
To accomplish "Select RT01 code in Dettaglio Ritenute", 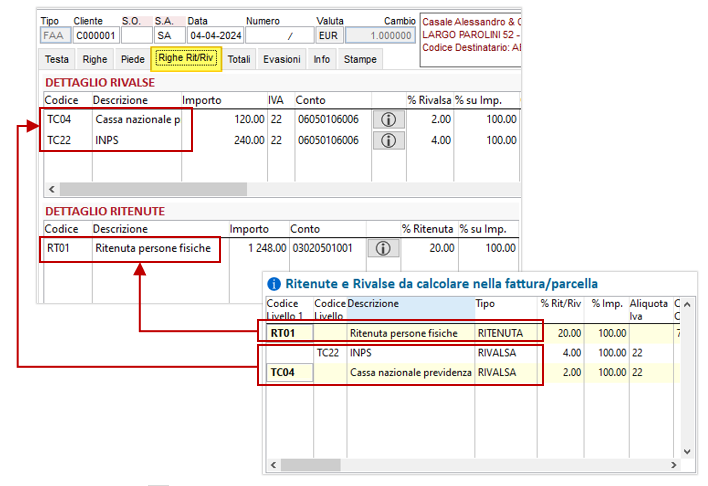I will (58, 248).
